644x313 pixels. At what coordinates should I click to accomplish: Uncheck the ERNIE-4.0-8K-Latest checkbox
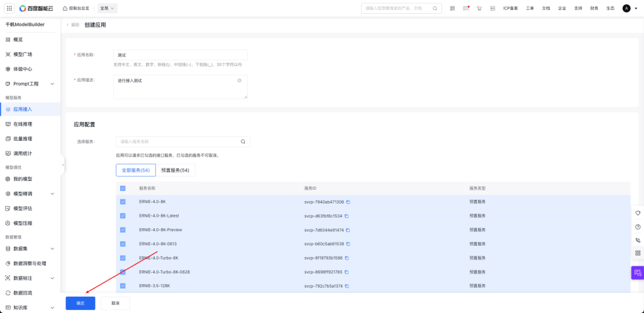(123, 216)
